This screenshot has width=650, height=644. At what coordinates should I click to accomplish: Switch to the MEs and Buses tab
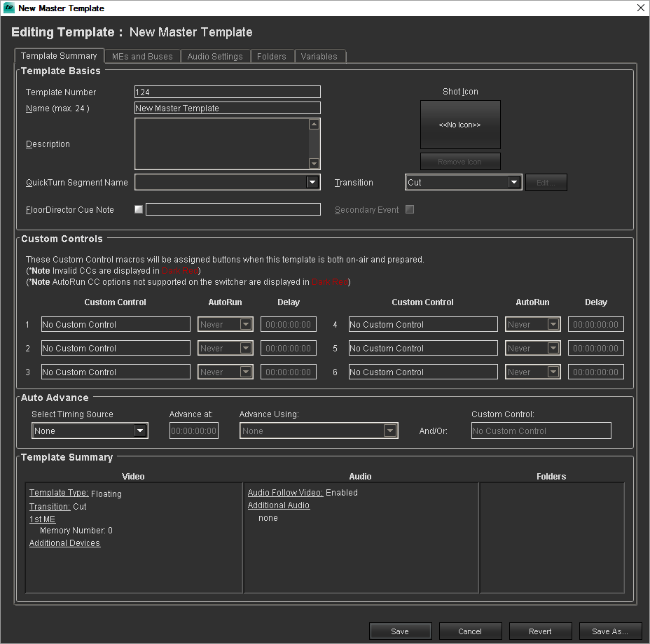click(x=141, y=56)
